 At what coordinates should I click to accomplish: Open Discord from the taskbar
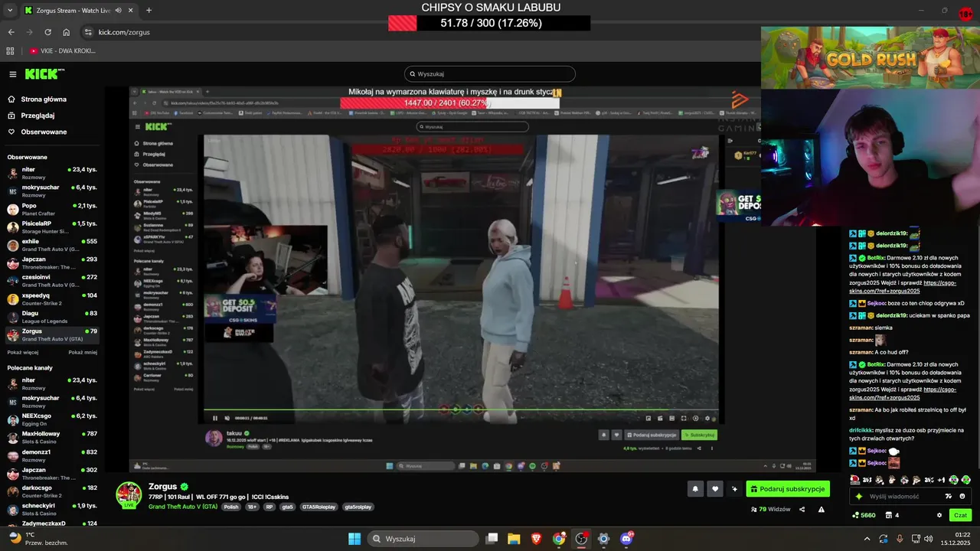(626, 539)
